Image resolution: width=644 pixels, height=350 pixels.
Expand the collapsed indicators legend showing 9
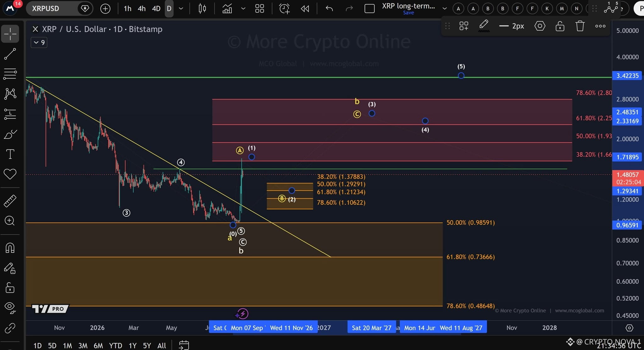point(39,42)
